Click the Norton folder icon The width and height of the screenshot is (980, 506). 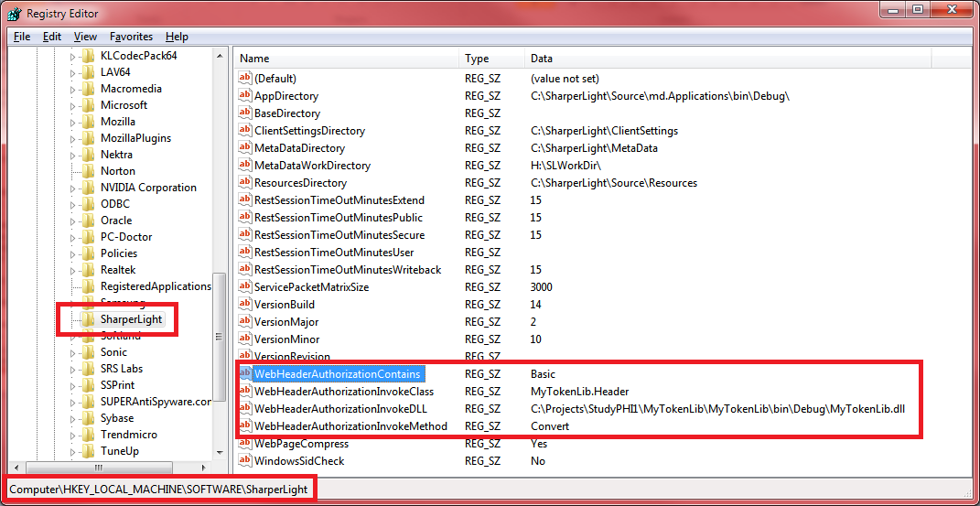coord(89,170)
